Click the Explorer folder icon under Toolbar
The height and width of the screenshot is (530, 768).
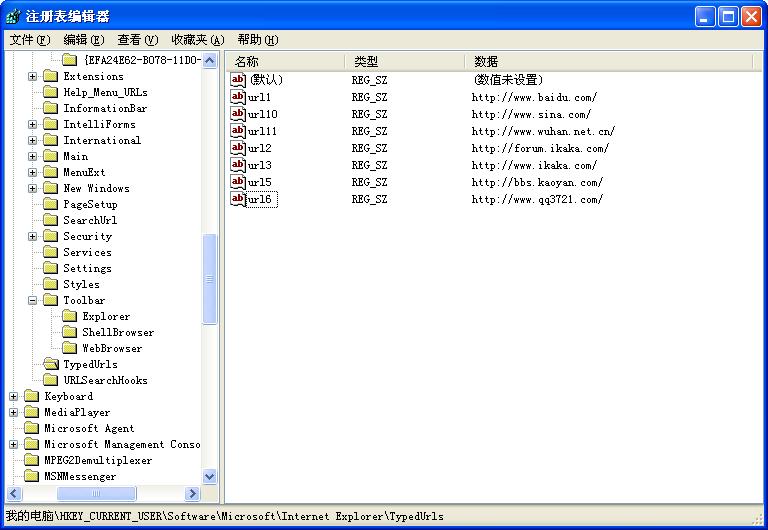(70, 316)
